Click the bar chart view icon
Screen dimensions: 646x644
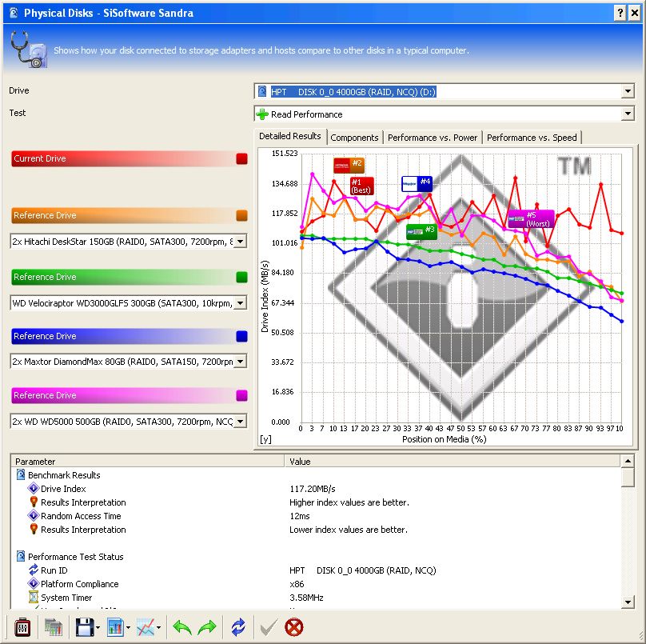(116, 627)
